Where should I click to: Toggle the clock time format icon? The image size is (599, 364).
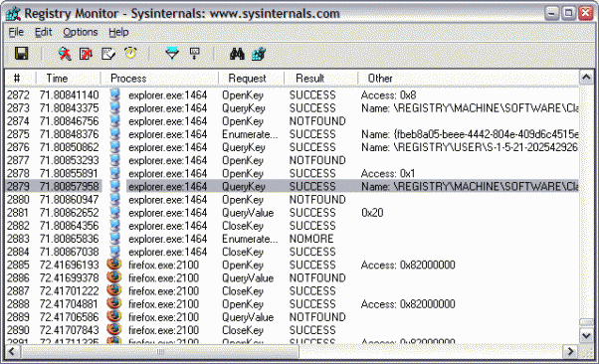pyautogui.click(x=130, y=53)
